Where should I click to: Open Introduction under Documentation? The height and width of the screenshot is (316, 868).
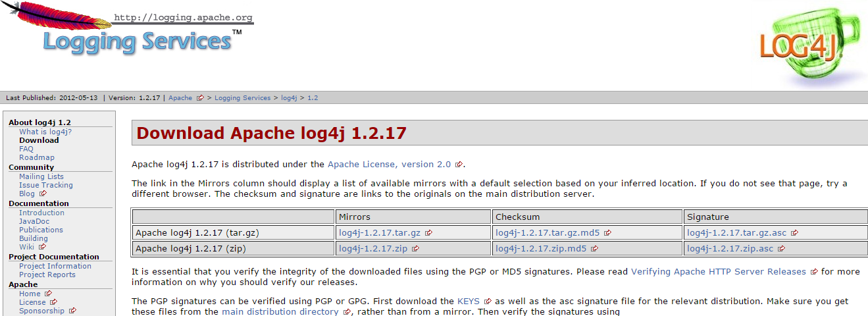[41, 213]
